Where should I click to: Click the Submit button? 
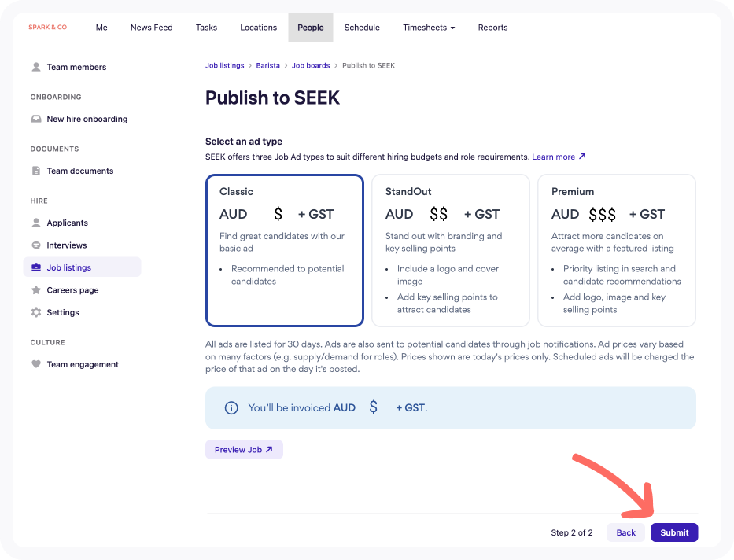click(674, 532)
